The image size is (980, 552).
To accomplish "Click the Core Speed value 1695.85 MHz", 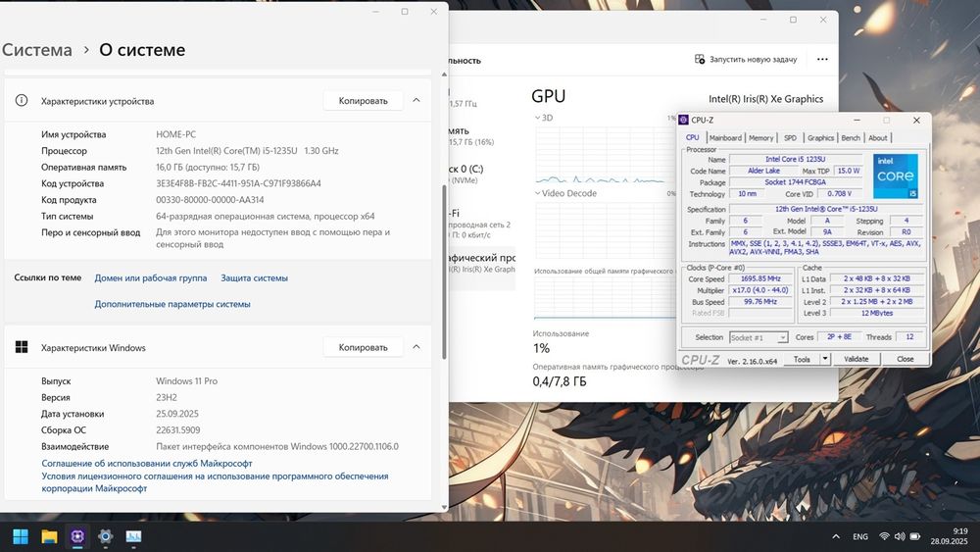I will tap(760, 278).
